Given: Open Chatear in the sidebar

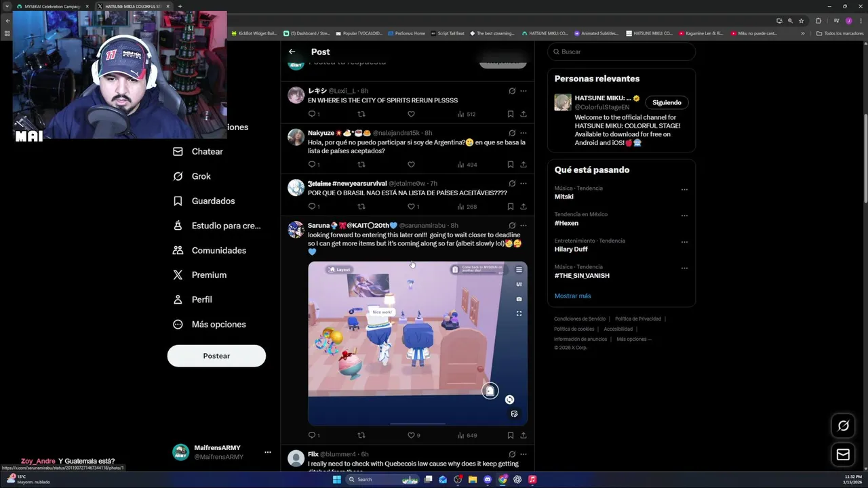Looking at the screenshot, I should click(x=198, y=151).
